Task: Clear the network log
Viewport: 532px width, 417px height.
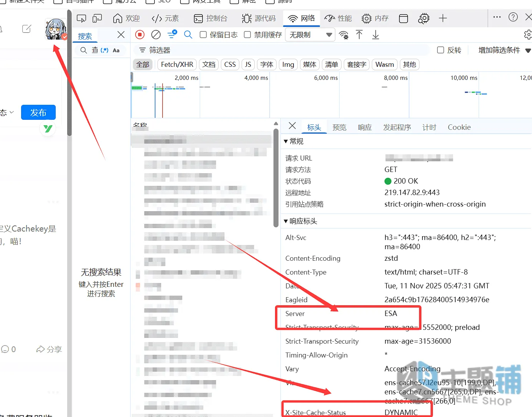Action: tap(156, 35)
